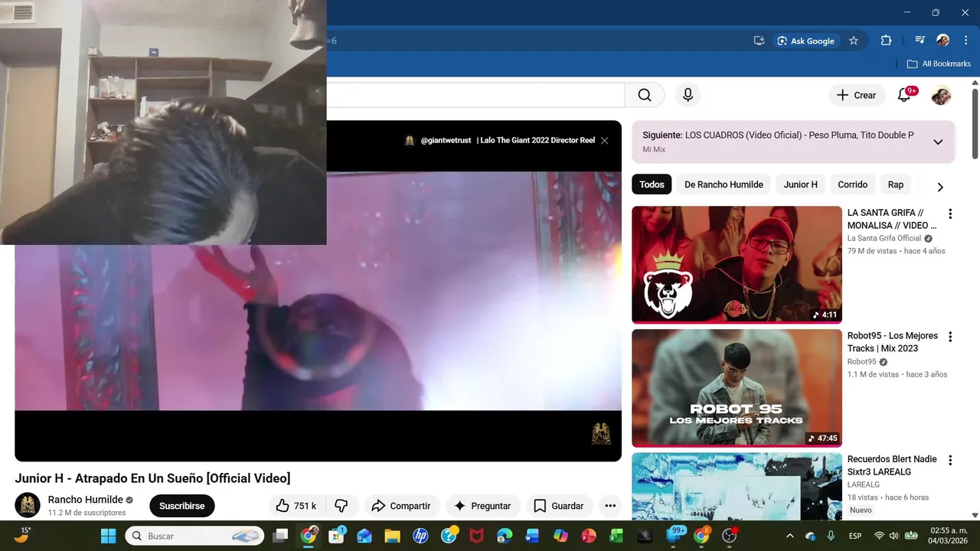The height and width of the screenshot is (551, 980).
Task: Open Microsoft Store from the taskbar
Action: tap(336, 536)
